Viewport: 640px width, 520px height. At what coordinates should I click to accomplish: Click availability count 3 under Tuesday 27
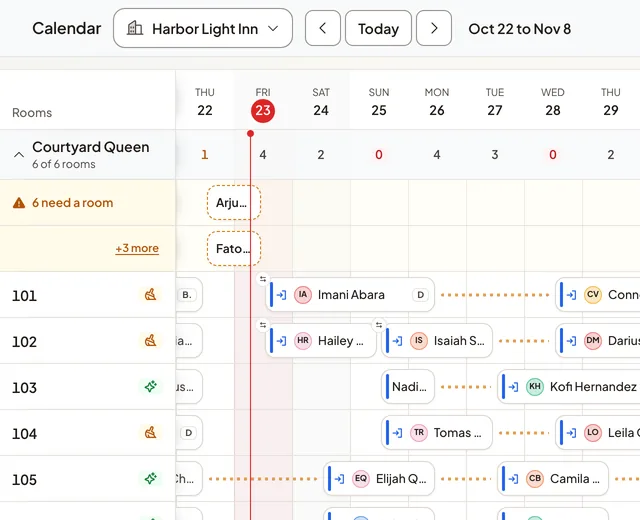tap(495, 155)
